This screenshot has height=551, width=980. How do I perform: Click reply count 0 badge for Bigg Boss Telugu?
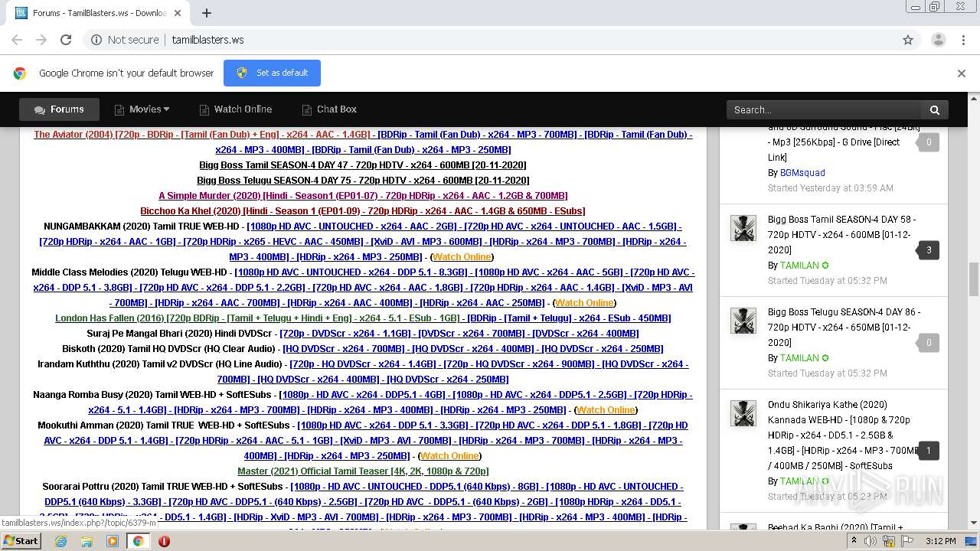click(x=928, y=343)
